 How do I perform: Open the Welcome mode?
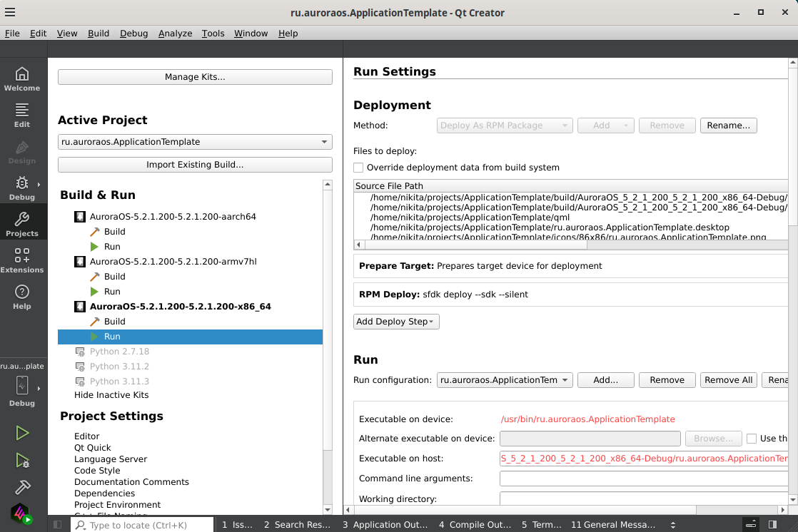click(22, 79)
